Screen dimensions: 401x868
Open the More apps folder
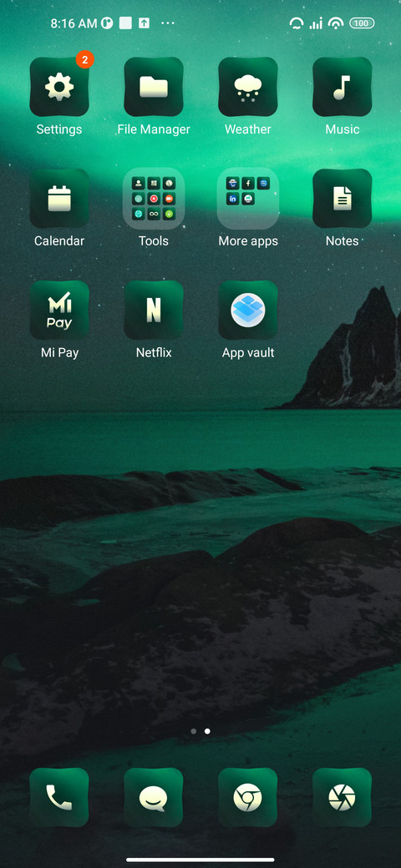(247, 198)
